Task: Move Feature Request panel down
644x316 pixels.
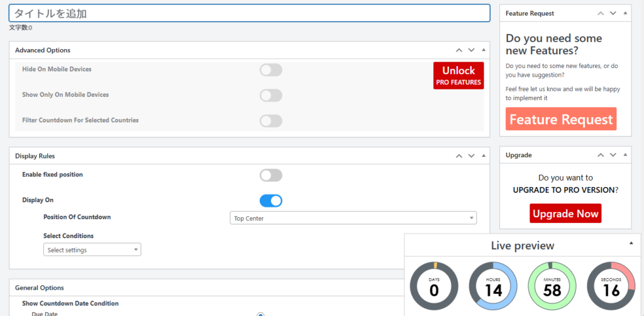Action: (x=613, y=13)
